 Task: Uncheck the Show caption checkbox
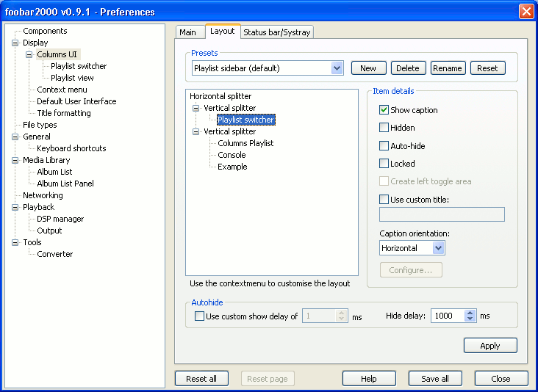coord(384,110)
